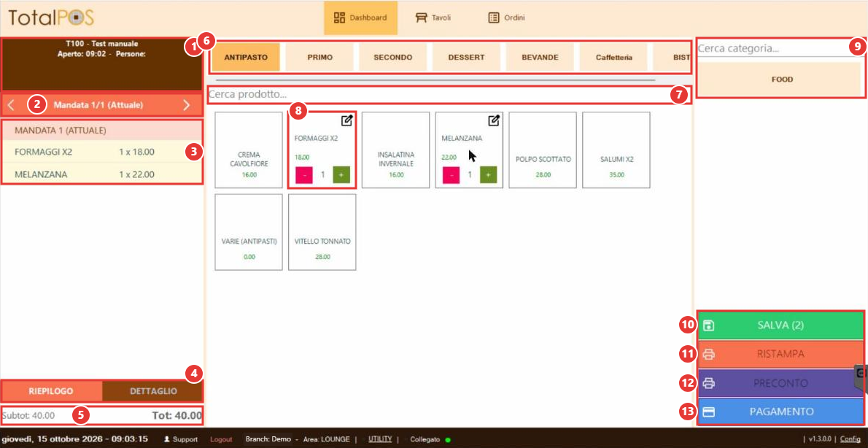Open the Dashboard tab

pos(360,18)
